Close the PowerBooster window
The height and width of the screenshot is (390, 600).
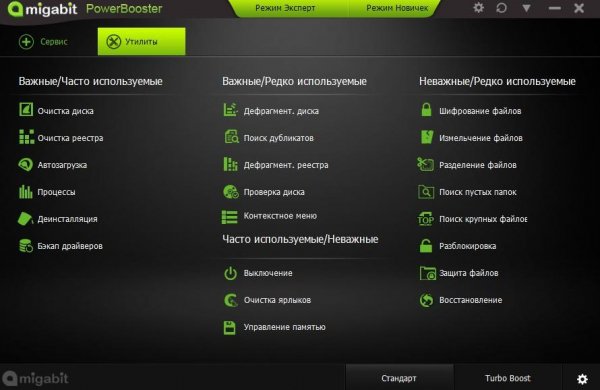tap(579, 8)
